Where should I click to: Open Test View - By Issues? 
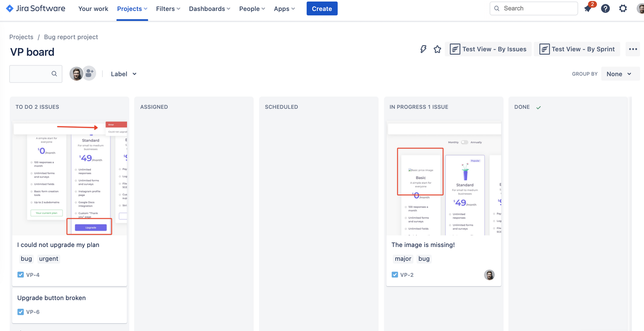click(488, 49)
